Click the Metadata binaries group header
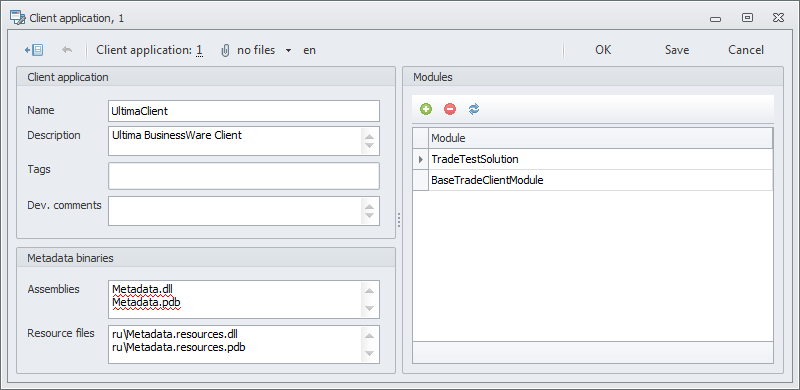 coord(206,258)
